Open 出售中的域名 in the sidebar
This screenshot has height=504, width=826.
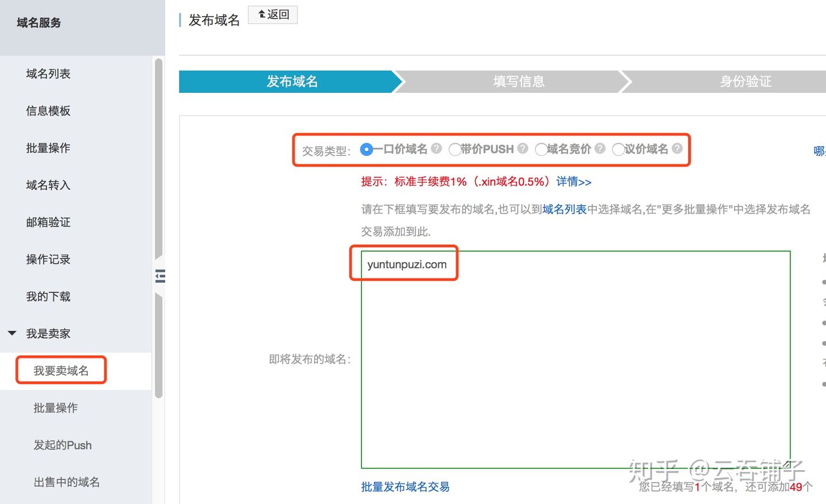(x=67, y=482)
